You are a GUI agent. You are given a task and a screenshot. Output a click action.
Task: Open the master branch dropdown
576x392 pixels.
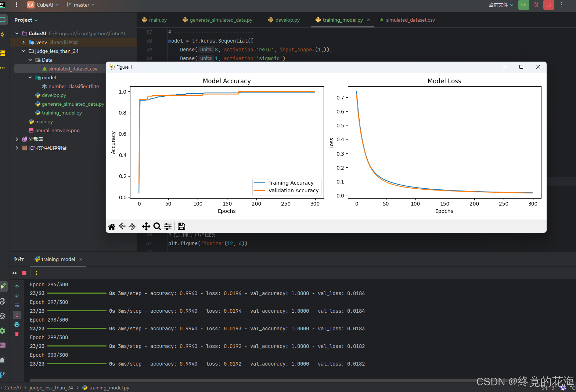(x=80, y=5)
